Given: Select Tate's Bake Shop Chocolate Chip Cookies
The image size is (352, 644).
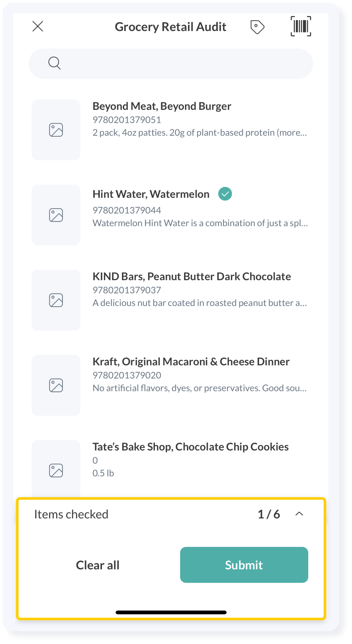Looking at the screenshot, I should (x=190, y=447).
